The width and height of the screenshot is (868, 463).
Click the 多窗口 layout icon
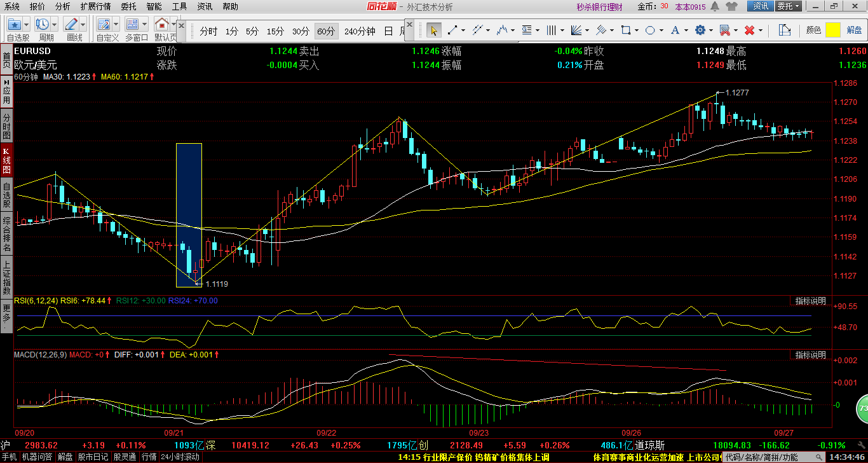coord(133,25)
